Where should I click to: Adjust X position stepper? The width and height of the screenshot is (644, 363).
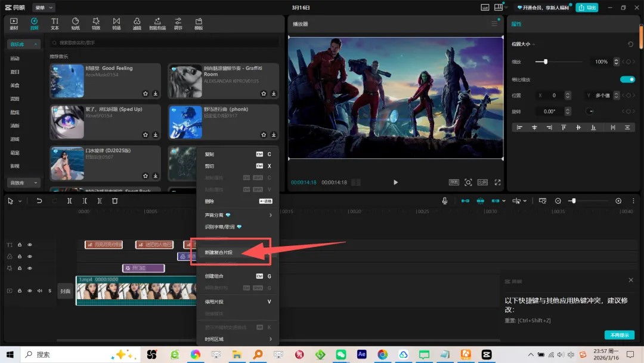[568, 96]
